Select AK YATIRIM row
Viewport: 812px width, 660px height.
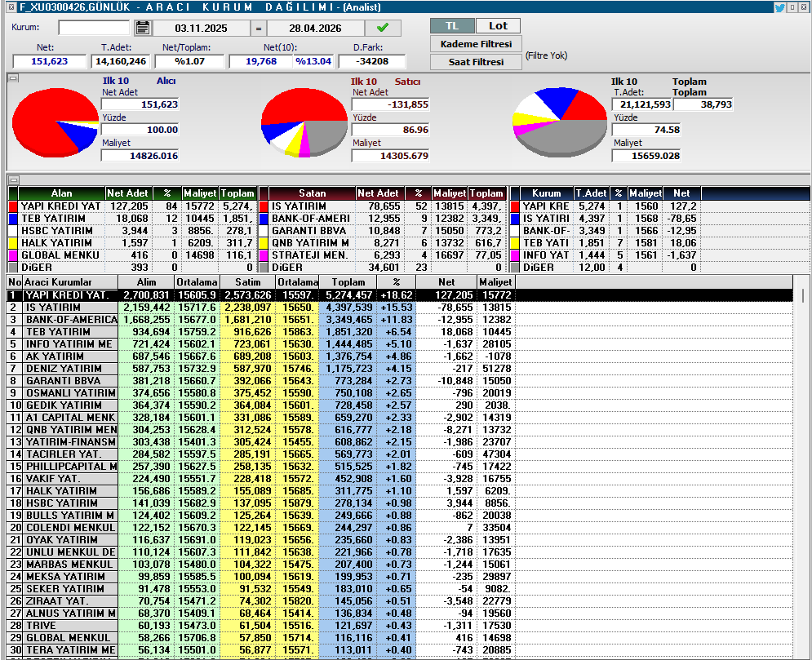(400, 357)
